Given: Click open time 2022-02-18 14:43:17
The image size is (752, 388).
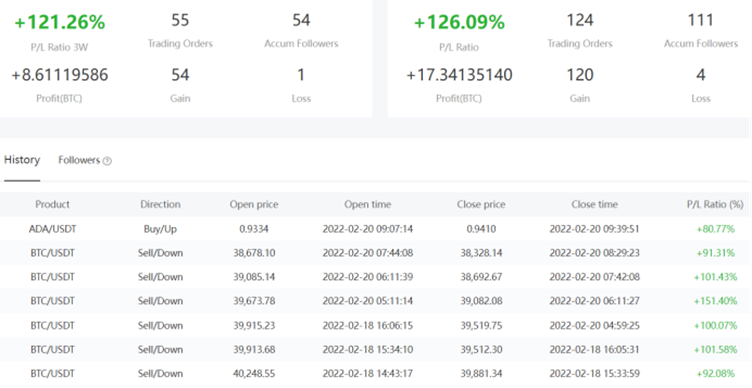Looking at the screenshot, I should coord(367,373).
